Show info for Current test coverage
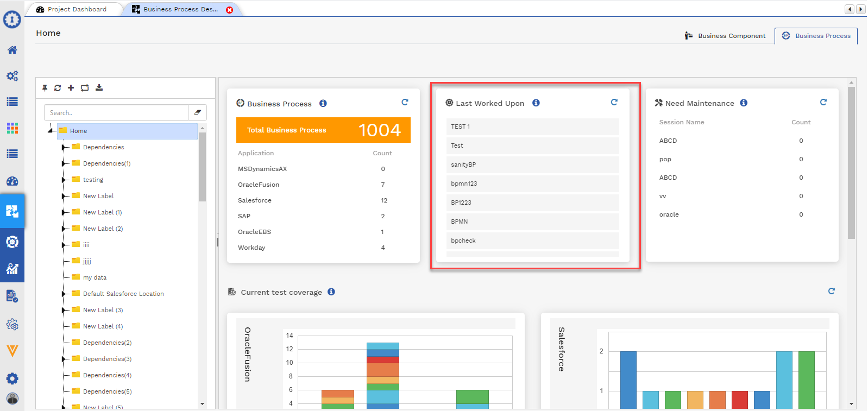Screen dimensions: 868x411 pyautogui.click(x=331, y=292)
